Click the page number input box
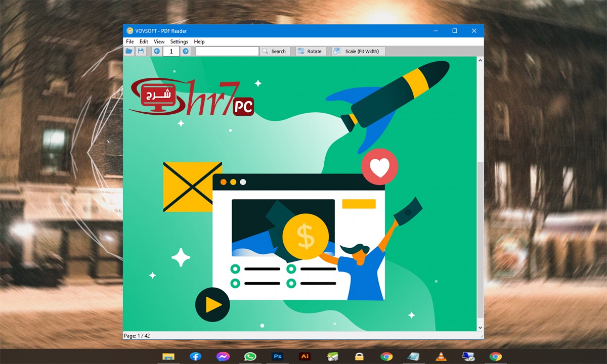The width and height of the screenshot is (607, 364). coord(171,51)
